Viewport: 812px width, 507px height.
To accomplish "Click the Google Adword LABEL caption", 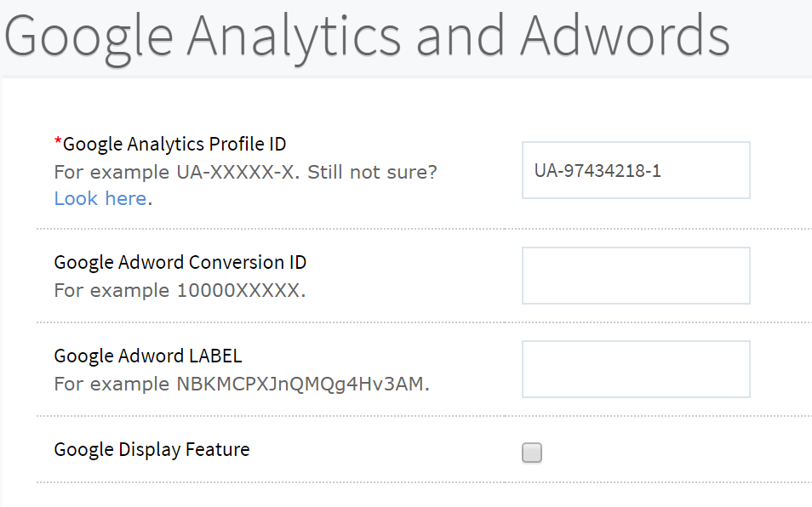I will coord(148,356).
